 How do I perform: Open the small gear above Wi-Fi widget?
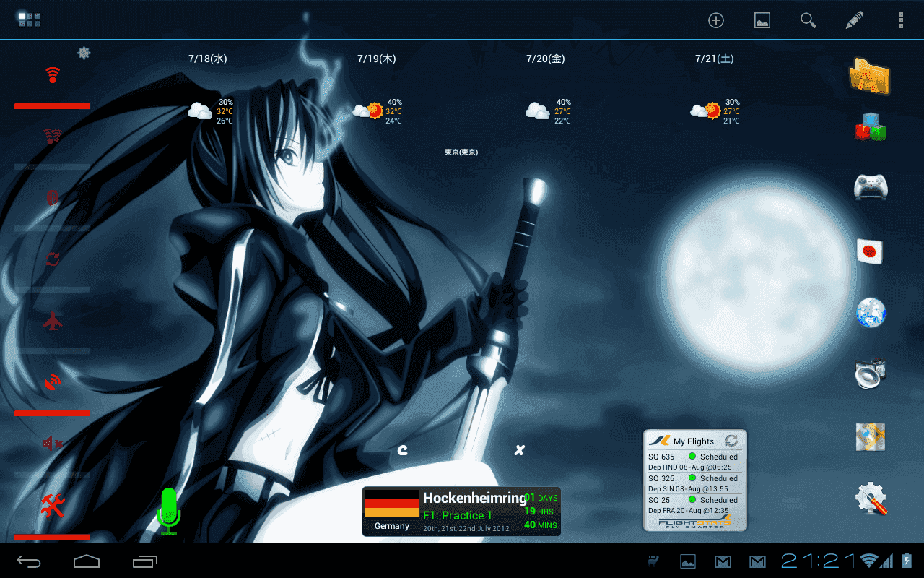click(x=84, y=53)
